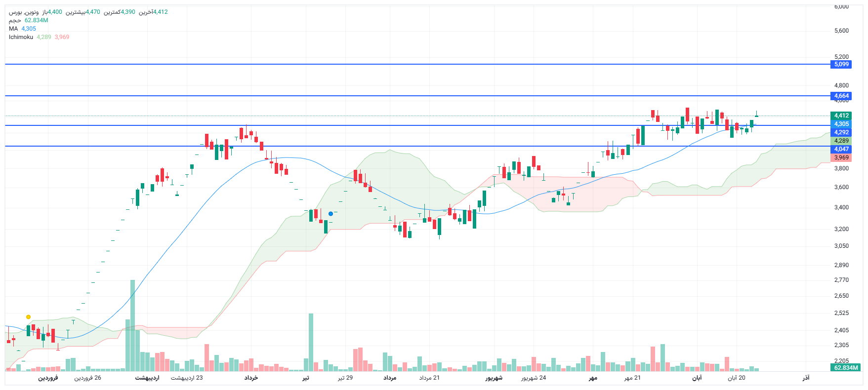Click the blue dot marker on the chart
Image resolution: width=868 pixels, height=390 pixels.
[331, 214]
